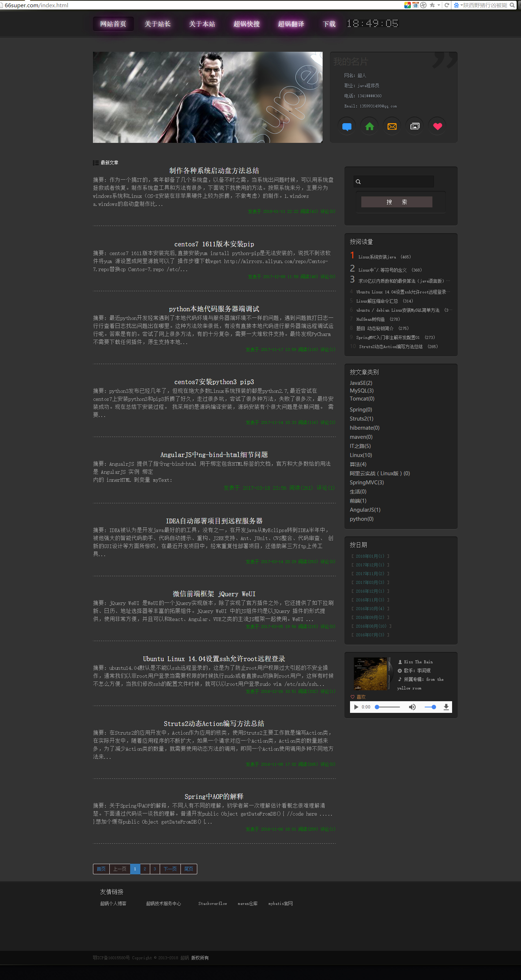
Task: Click the red heart icon in profile card
Action: (438, 126)
